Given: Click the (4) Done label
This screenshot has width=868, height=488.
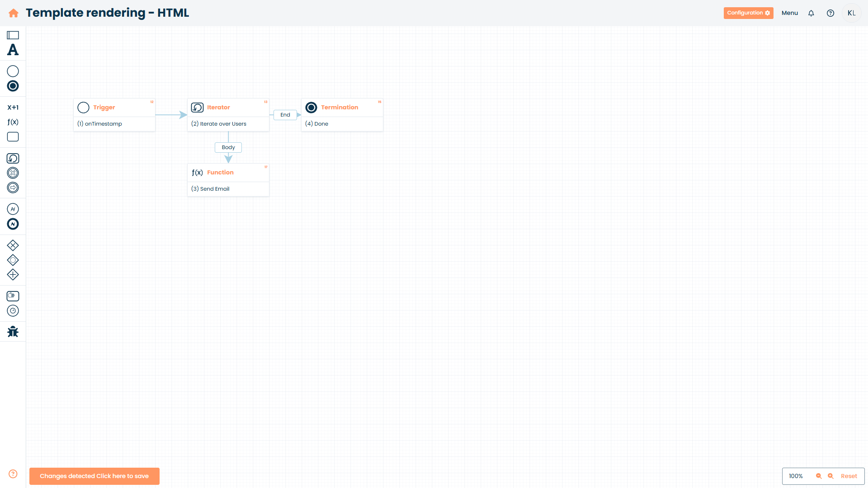Looking at the screenshot, I should click(x=316, y=124).
